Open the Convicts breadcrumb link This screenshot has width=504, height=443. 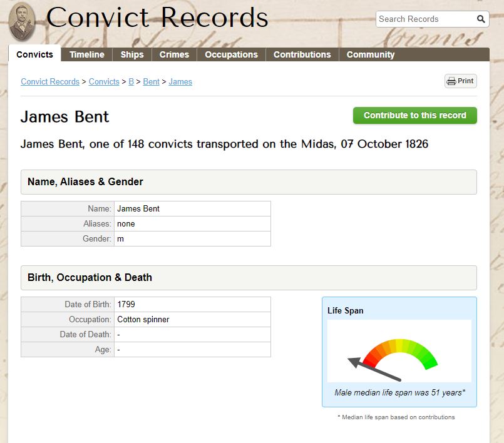click(x=104, y=81)
